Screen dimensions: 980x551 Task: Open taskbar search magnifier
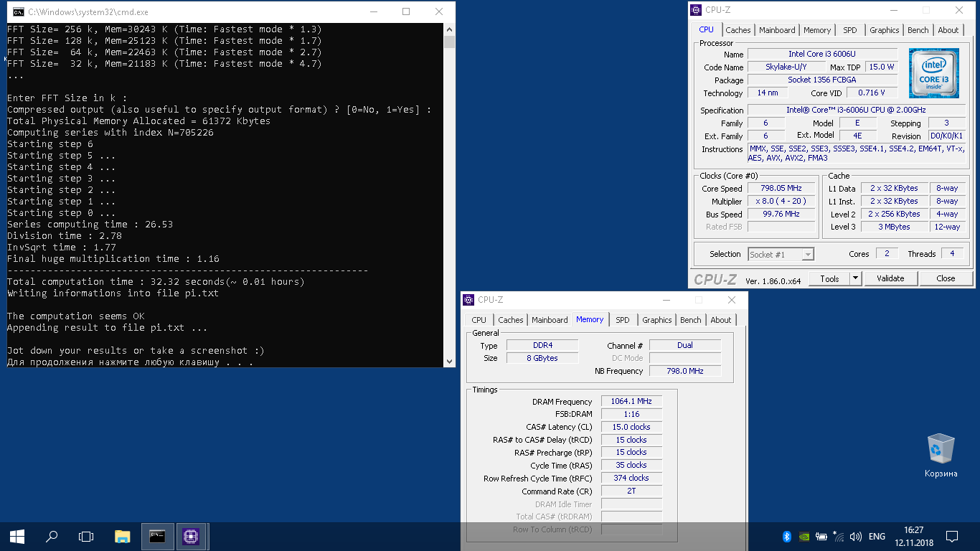coord(52,536)
